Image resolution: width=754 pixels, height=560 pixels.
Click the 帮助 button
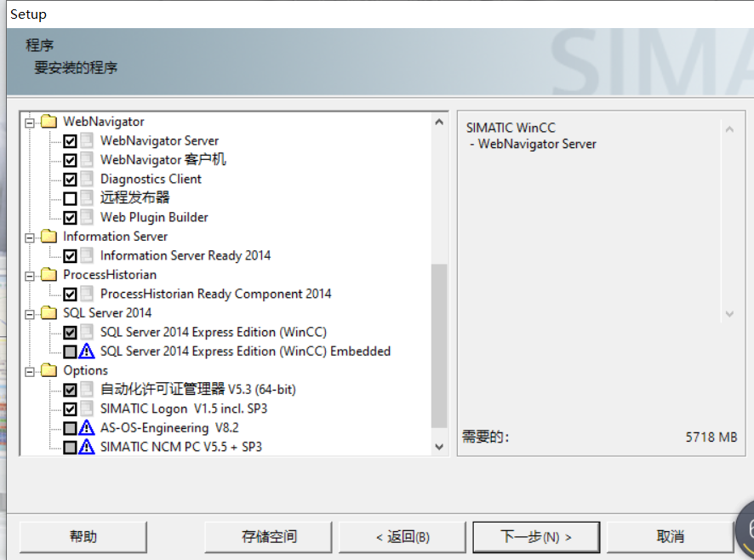click(x=83, y=536)
